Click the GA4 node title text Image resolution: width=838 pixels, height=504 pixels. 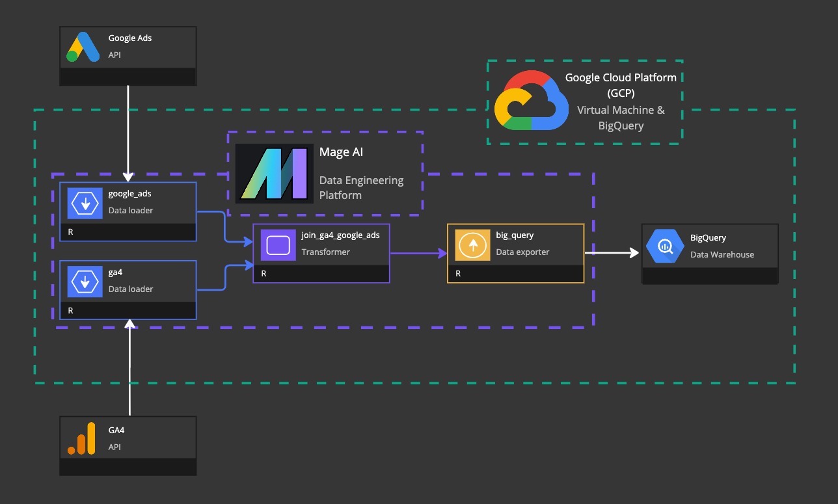pos(116,431)
